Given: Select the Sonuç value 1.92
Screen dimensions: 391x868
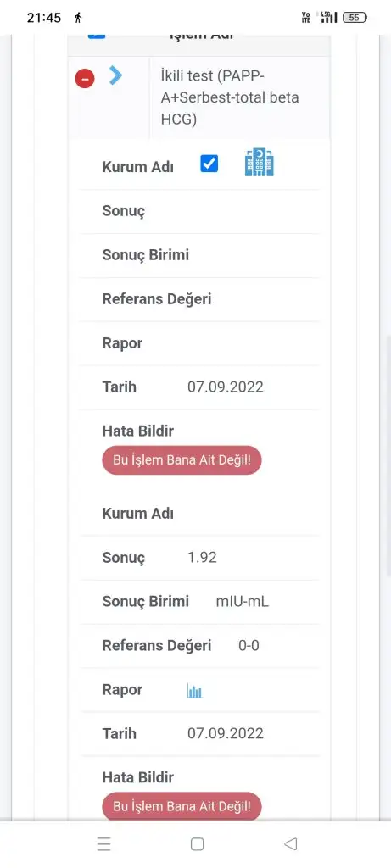Looking at the screenshot, I should [x=202, y=558].
